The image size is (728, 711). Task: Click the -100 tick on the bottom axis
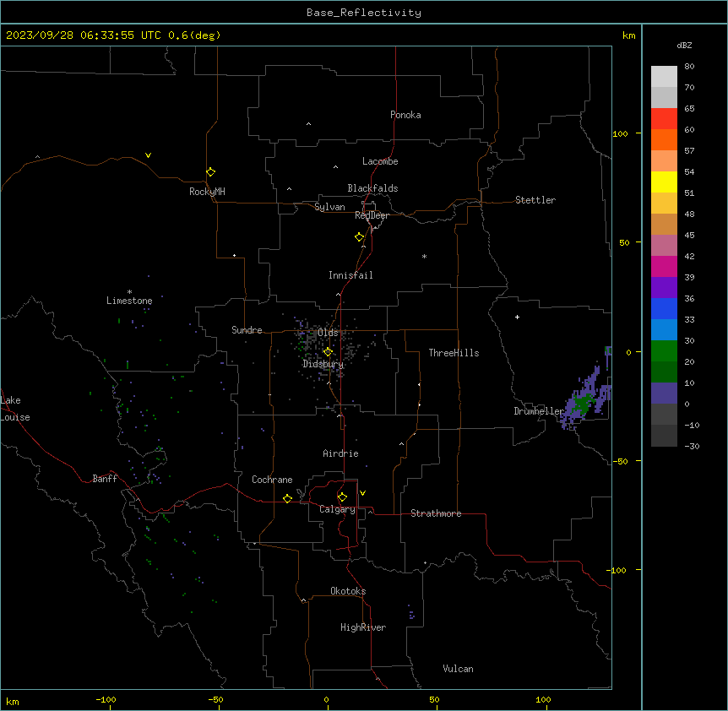click(106, 699)
